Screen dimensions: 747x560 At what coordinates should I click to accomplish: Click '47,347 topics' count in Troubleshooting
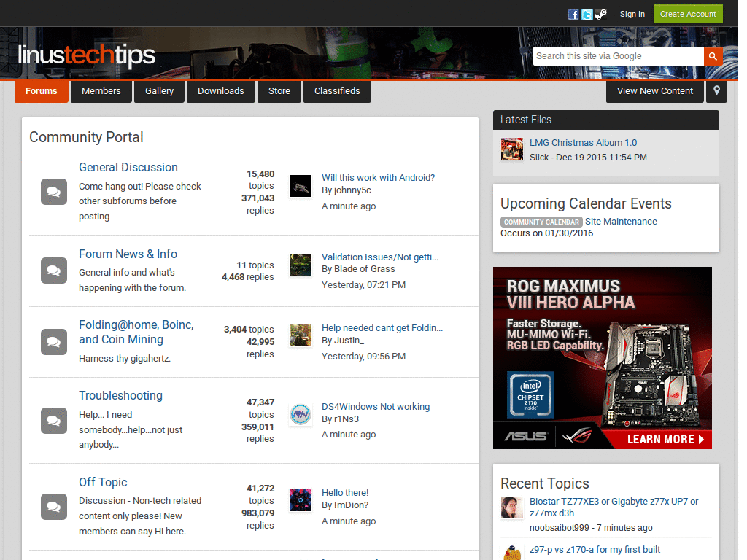pyautogui.click(x=260, y=408)
